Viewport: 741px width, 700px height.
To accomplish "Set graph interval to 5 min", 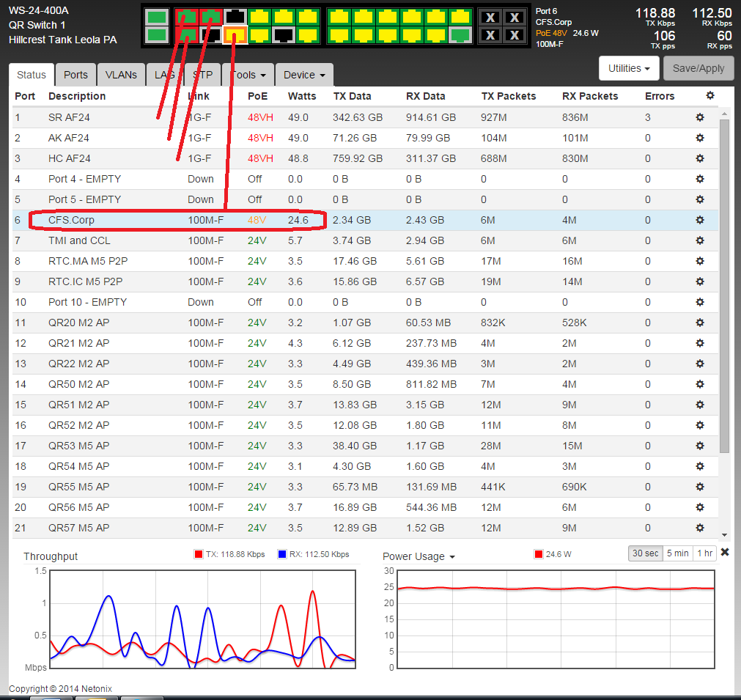I will (677, 553).
